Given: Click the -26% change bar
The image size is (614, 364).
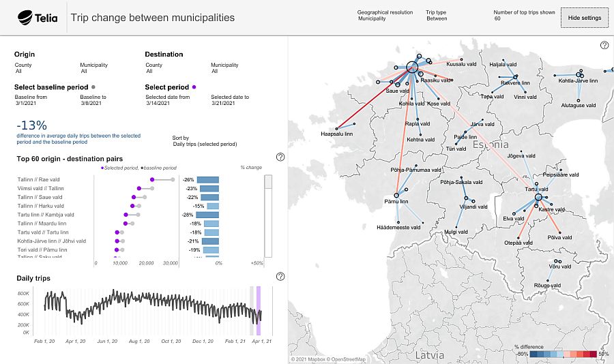Looking at the screenshot, I should pos(207,180).
